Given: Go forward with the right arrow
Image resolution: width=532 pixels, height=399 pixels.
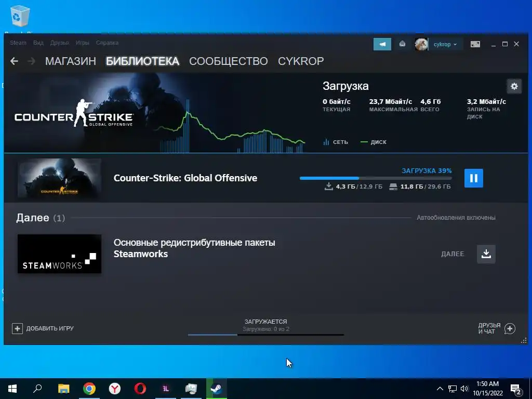Looking at the screenshot, I should [x=31, y=61].
